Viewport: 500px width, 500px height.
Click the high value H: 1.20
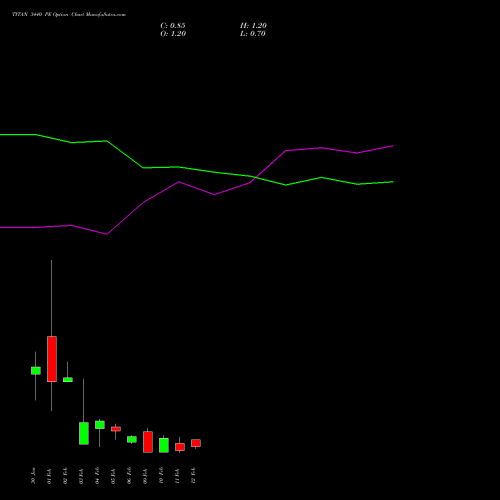(x=253, y=26)
